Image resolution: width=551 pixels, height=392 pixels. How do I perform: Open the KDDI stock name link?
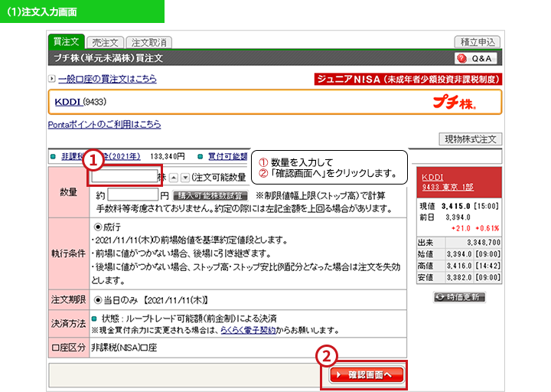[69, 102]
